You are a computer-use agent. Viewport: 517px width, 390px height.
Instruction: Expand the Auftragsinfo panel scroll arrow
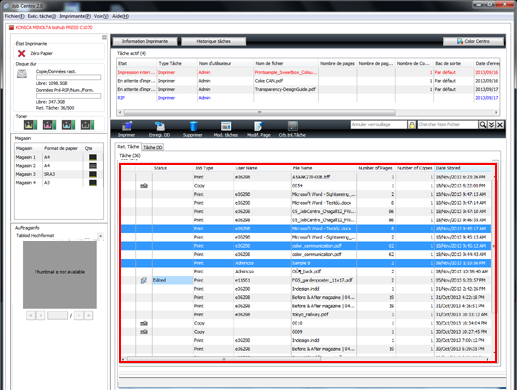pyautogui.click(x=100, y=236)
